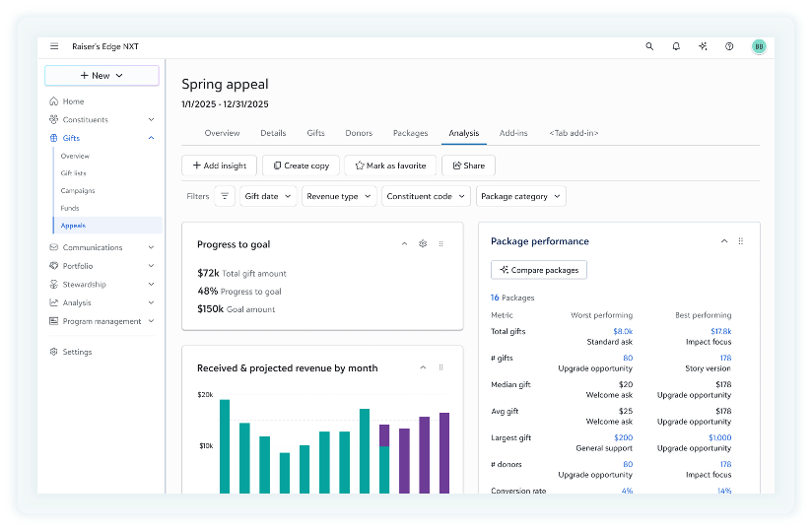Image resolution: width=812 pixels, height=530 pixels.
Task: Switch to the Donors tab
Action: point(359,133)
